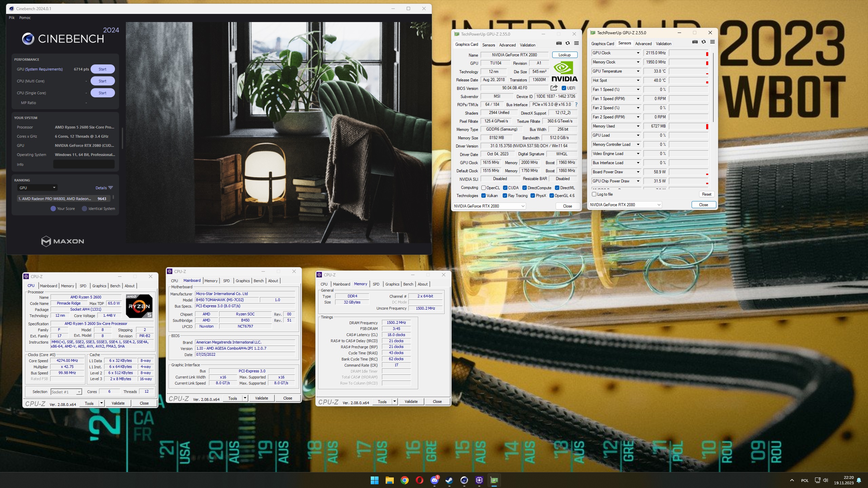Select the AMD Radeon PRO W6800 ranking entry

(64, 199)
